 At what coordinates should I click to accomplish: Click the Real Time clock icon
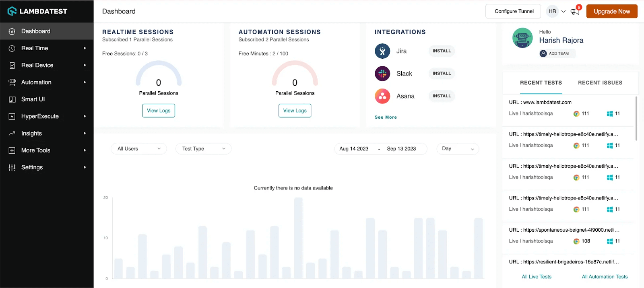12,48
